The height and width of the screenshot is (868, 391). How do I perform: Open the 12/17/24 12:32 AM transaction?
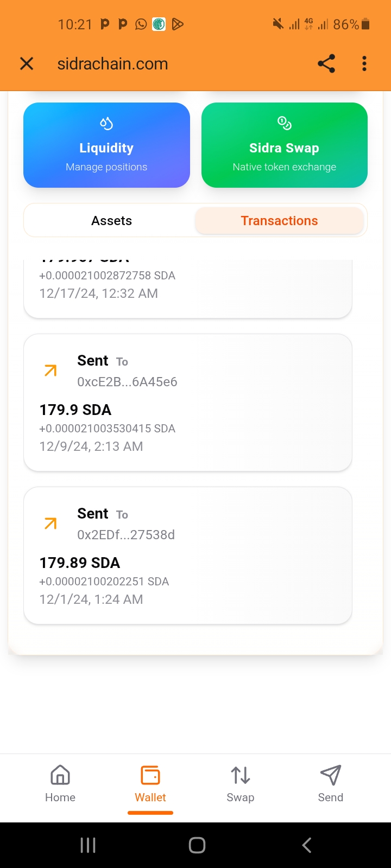click(x=187, y=288)
